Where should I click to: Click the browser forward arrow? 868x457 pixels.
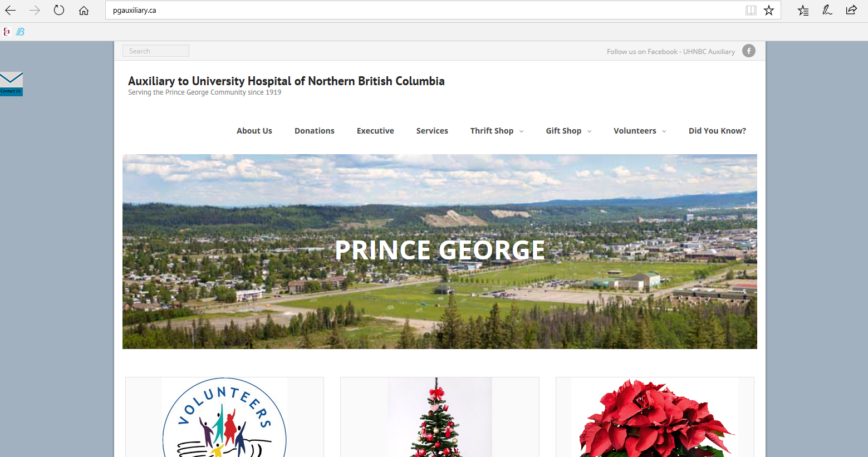click(35, 10)
